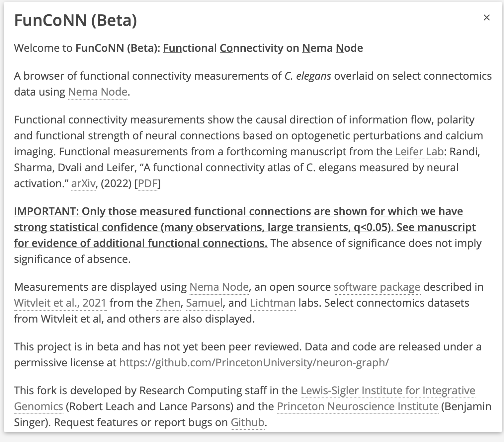This screenshot has width=504, height=442.
Task: Report a bug via the Github link
Action: [247, 422]
